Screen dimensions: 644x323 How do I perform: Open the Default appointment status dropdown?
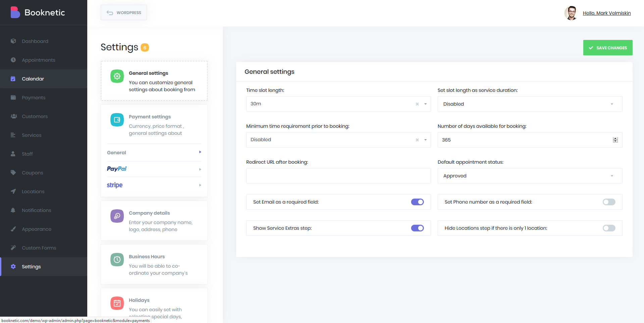pyautogui.click(x=530, y=176)
